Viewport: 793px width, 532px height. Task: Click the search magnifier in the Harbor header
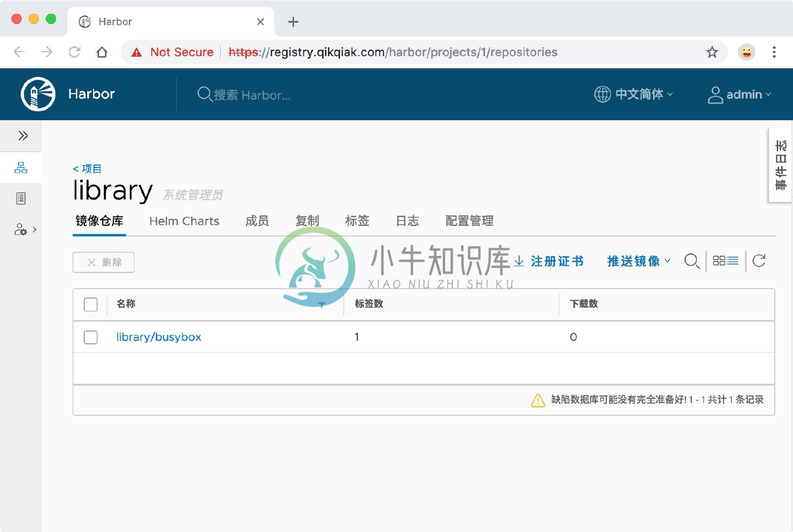pos(204,94)
